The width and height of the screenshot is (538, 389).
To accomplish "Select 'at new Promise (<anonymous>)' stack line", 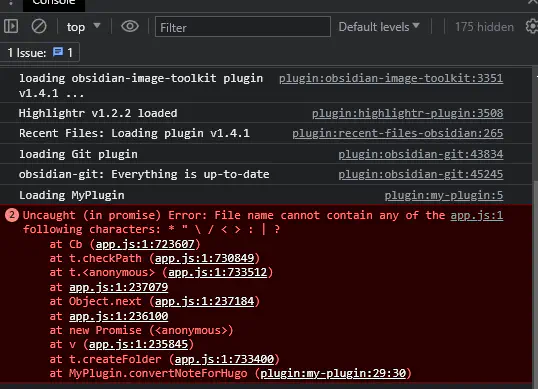I will 141,330.
